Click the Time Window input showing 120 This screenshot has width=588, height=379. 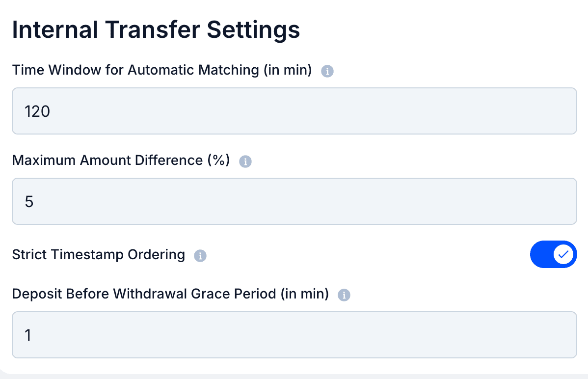pyautogui.click(x=294, y=111)
